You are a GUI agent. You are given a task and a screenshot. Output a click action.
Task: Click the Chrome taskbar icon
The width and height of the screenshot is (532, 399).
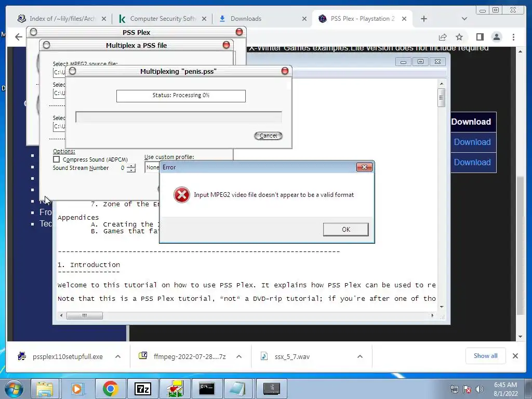coord(110,389)
